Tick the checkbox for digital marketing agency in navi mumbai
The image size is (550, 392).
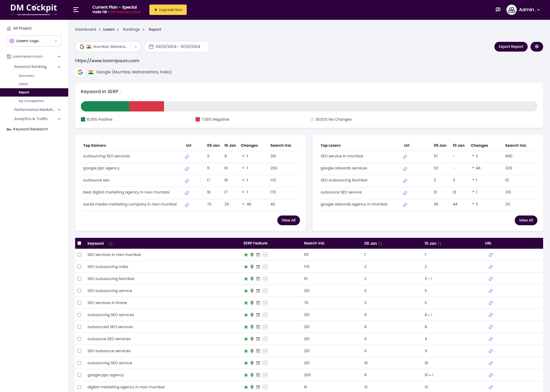point(79,387)
